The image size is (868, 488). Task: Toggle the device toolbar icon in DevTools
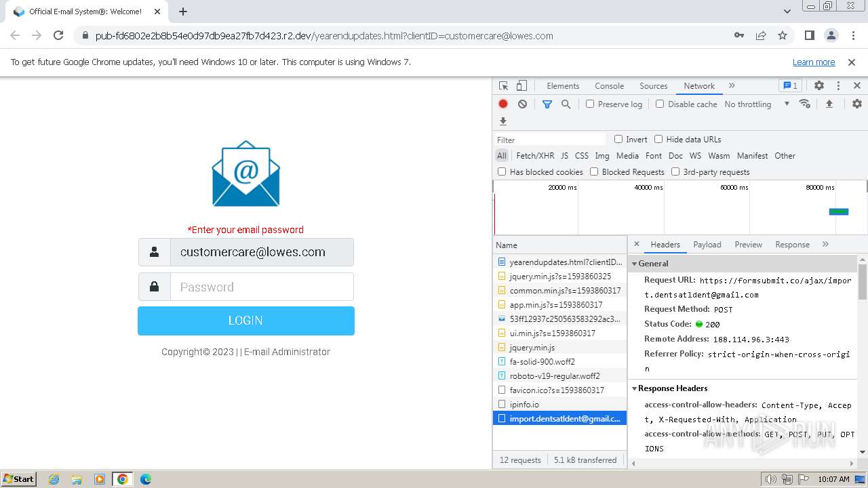pos(521,86)
